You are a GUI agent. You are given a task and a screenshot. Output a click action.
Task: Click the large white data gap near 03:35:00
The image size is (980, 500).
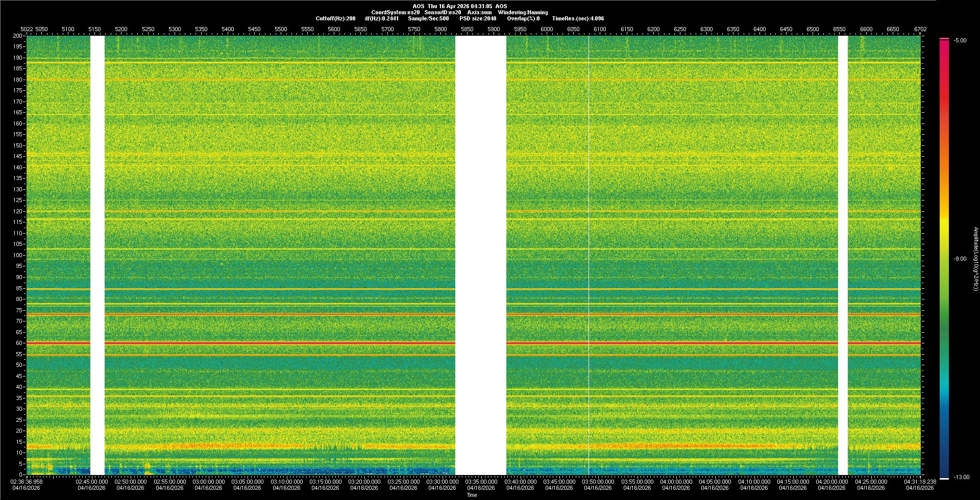tap(480, 255)
